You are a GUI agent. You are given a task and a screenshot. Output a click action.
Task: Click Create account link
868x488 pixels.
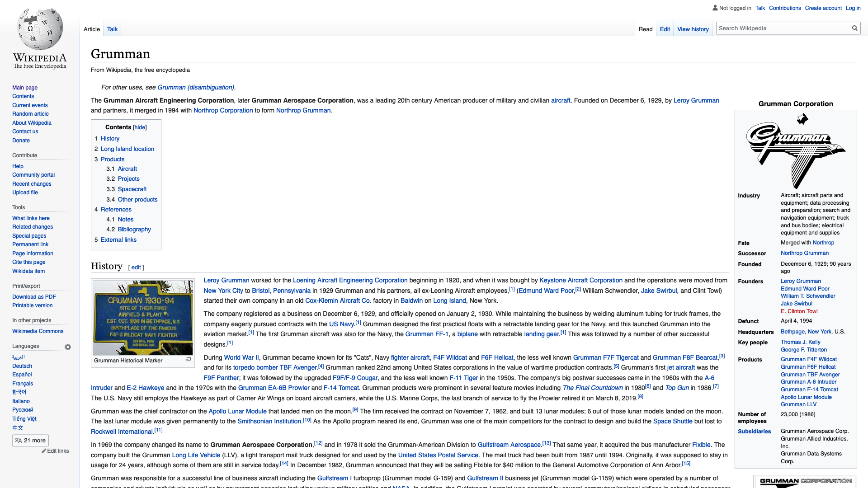tap(823, 8)
